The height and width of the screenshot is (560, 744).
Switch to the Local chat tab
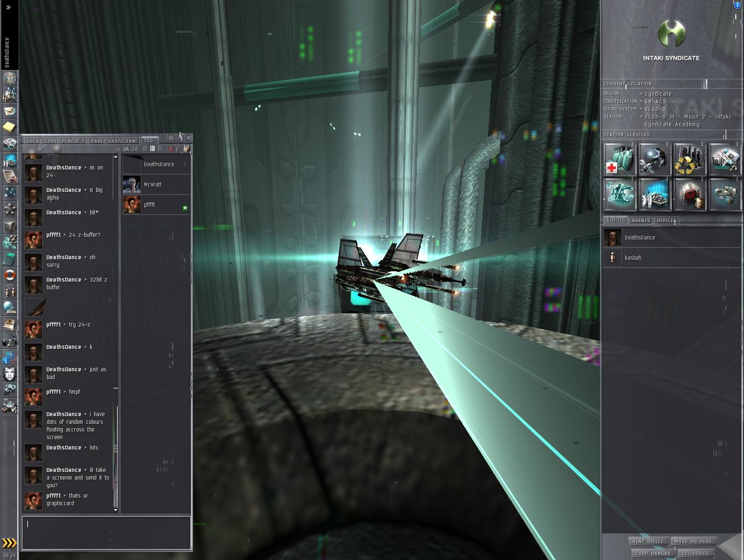click(32, 141)
